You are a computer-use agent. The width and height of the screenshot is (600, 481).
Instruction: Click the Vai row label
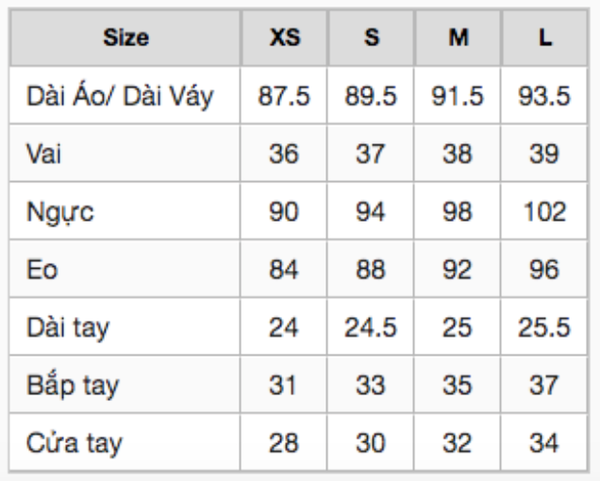[44, 154]
